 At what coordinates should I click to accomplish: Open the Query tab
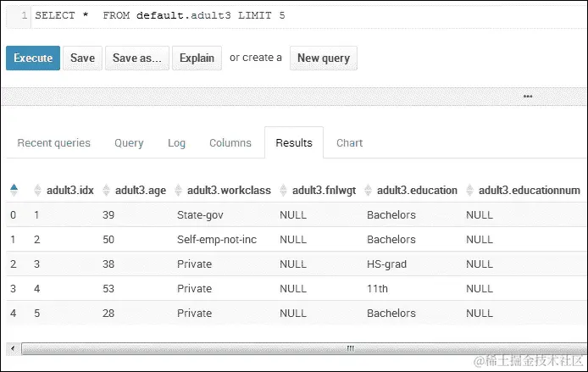[x=129, y=143]
